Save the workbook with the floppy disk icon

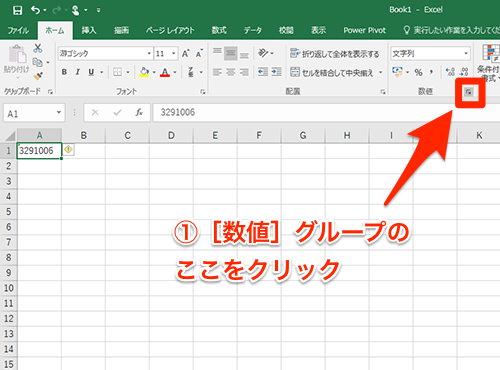coord(17,10)
